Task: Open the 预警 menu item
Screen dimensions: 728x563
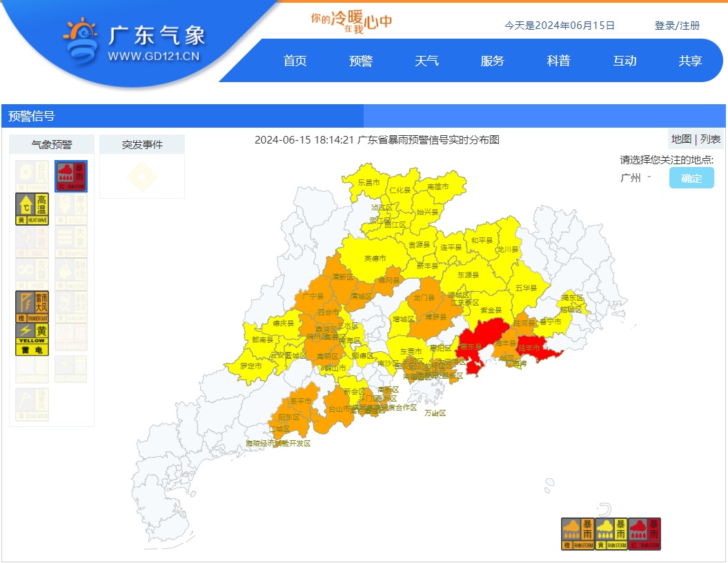Action: click(360, 61)
